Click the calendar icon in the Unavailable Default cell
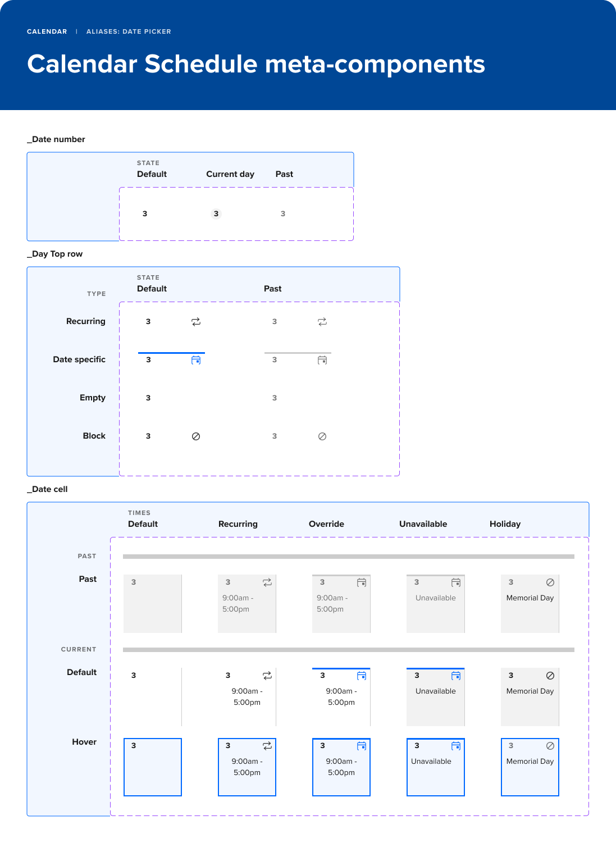The height and width of the screenshot is (843, 616). [x=456, y=676]
